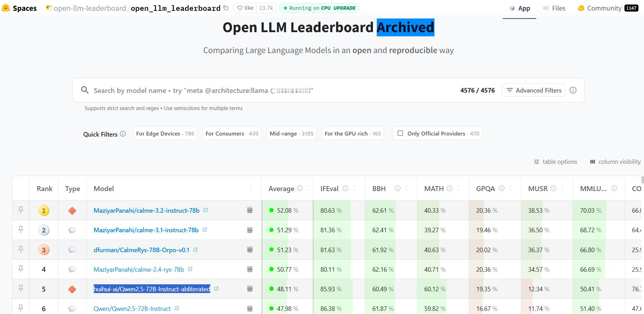Click the IFEval column info icon

pos(346,188)
